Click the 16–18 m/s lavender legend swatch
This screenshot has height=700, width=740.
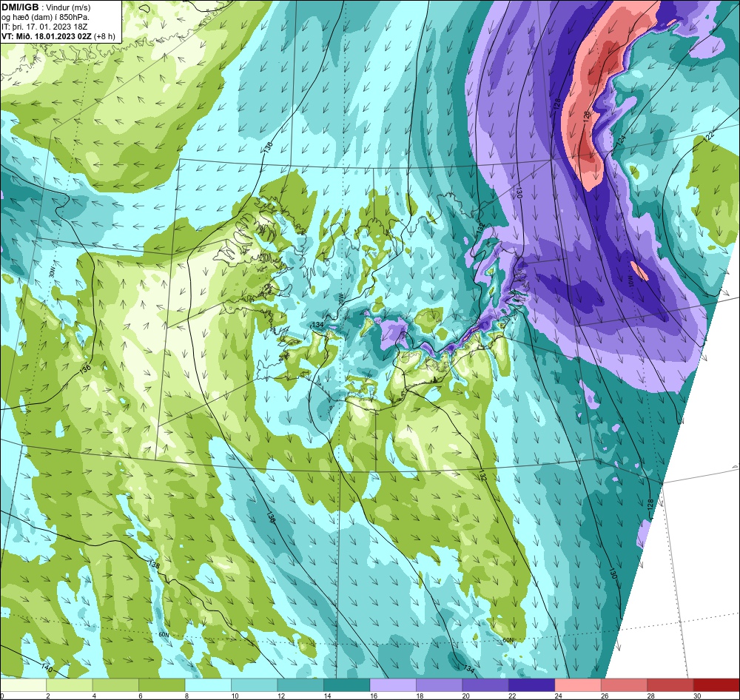(394, 685)
